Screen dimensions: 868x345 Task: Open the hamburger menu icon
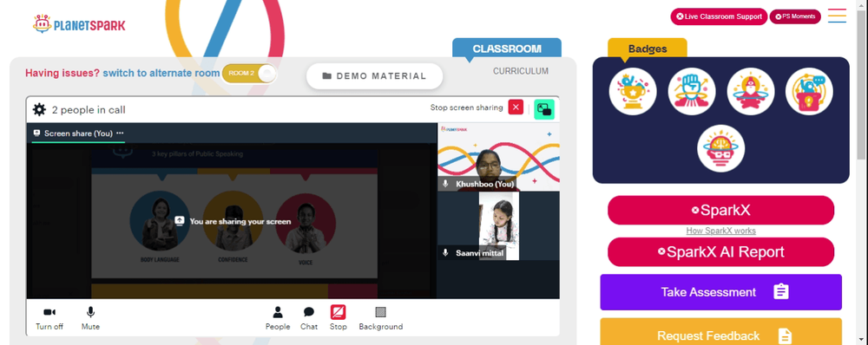(837, 16)
